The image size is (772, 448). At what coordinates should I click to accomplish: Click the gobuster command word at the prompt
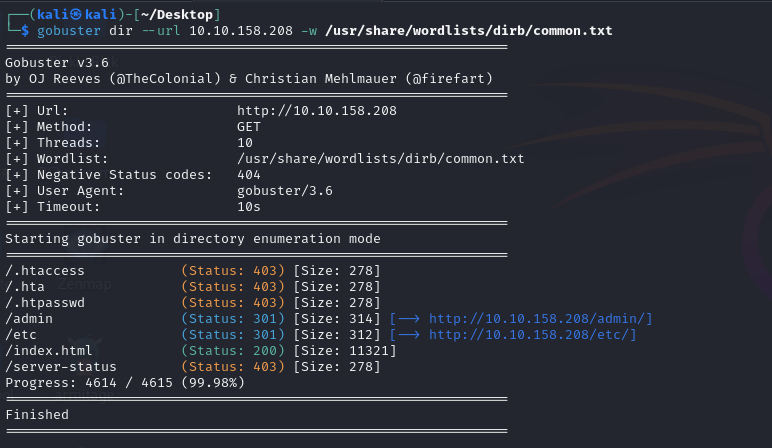pyautogui.click(x=62, y=31)
